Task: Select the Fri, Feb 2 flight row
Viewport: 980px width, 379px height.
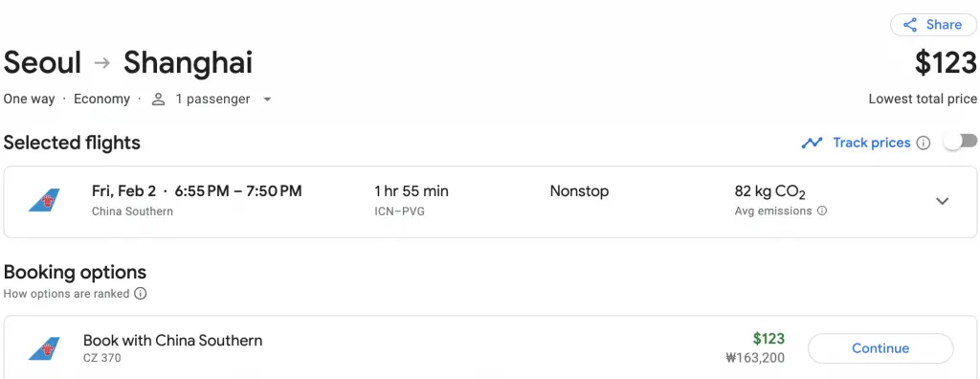Action: click(490, 201)
